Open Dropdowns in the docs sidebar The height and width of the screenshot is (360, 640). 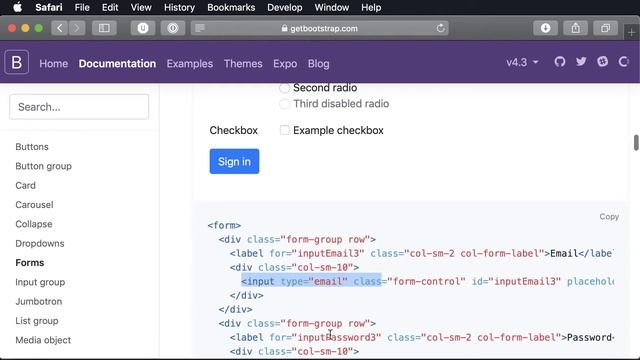(x=40, y=243)
